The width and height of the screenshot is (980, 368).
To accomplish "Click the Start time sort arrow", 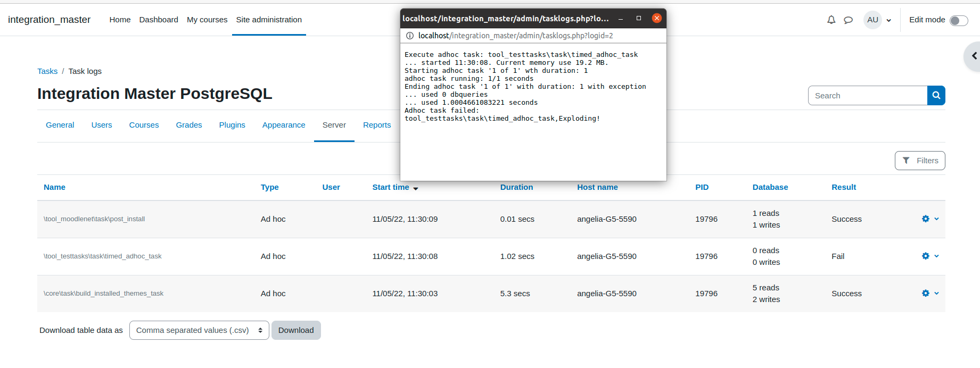I will coord(416,188).
